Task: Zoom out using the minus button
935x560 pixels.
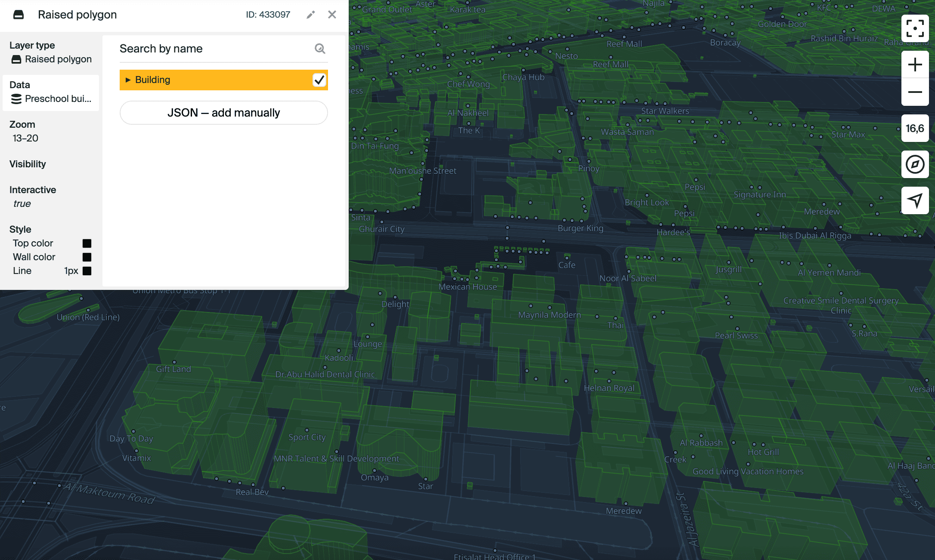Action: [x=915, y=92]
